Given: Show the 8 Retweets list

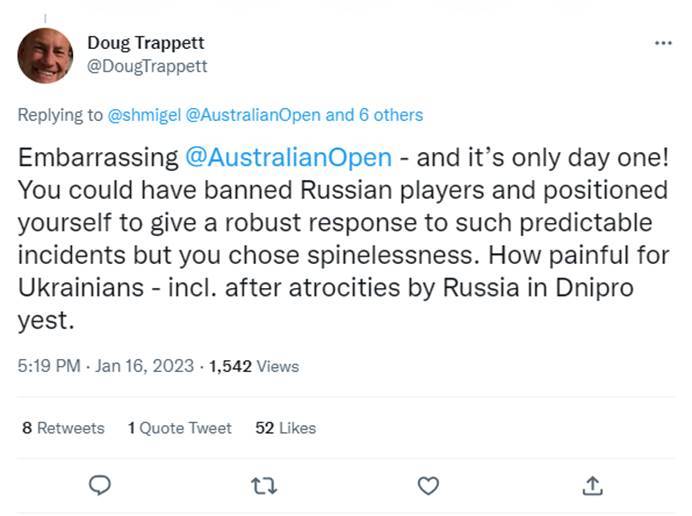Looking at the screenshot, I should 63,428.
